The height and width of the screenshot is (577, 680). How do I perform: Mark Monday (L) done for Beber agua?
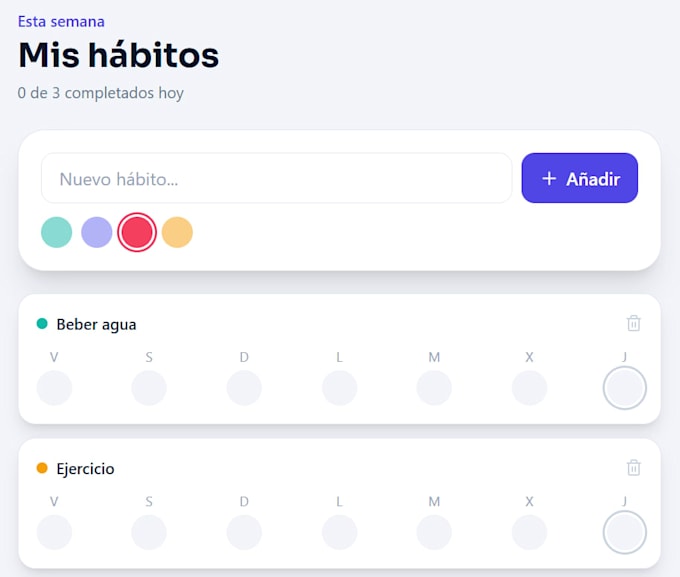(x=340, y=388)
